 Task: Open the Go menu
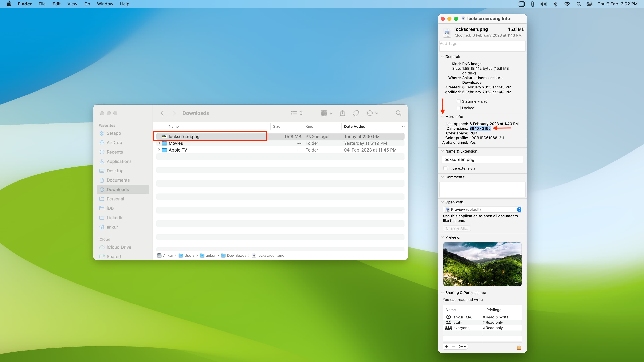pyautogui.click(x=87, y=4)
